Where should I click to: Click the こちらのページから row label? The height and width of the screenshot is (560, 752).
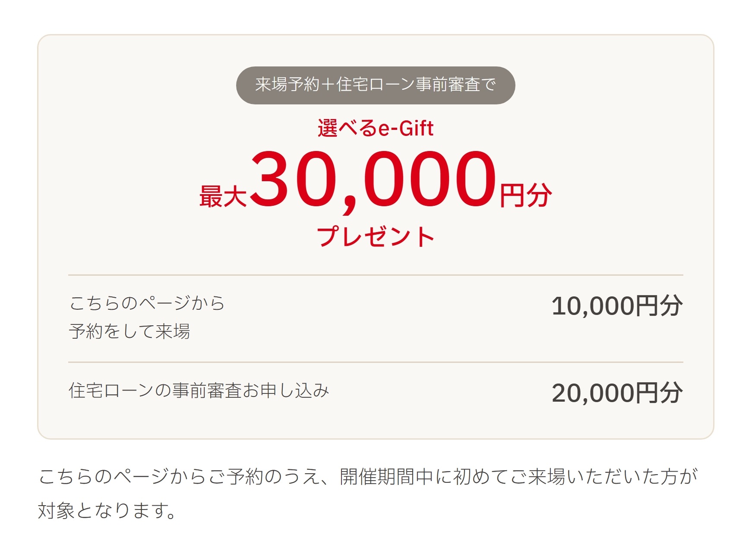(x=147, y=303)
